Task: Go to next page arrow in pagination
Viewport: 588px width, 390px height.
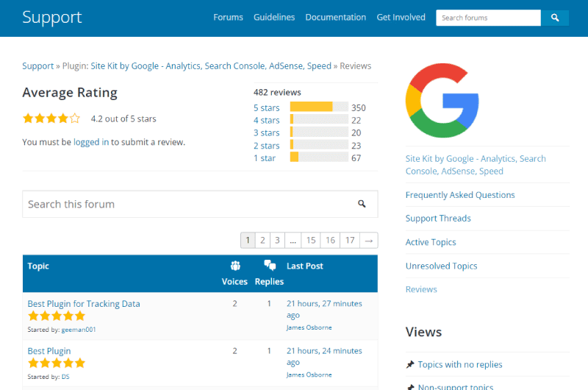Action: [x=369, y=241]
